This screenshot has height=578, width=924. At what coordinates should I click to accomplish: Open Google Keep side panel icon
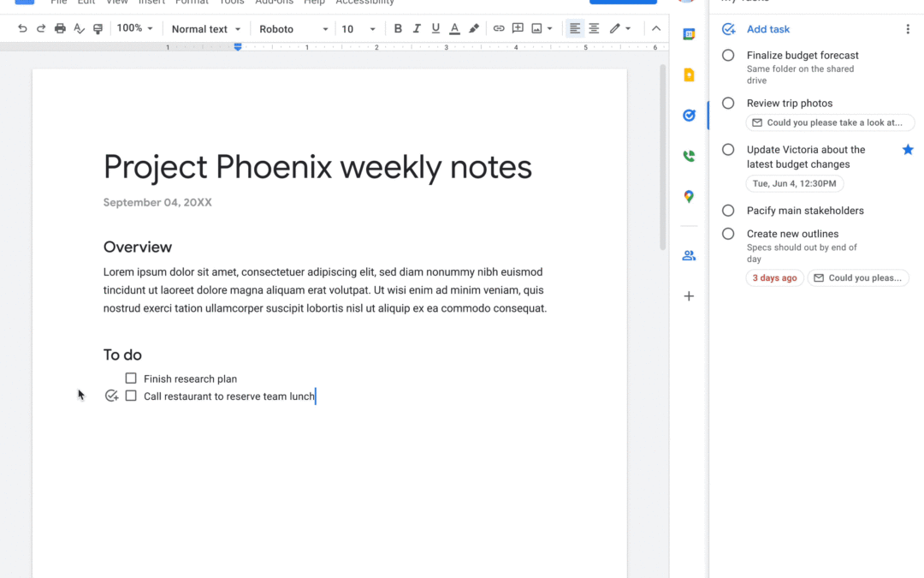click(x=689, y=74)
